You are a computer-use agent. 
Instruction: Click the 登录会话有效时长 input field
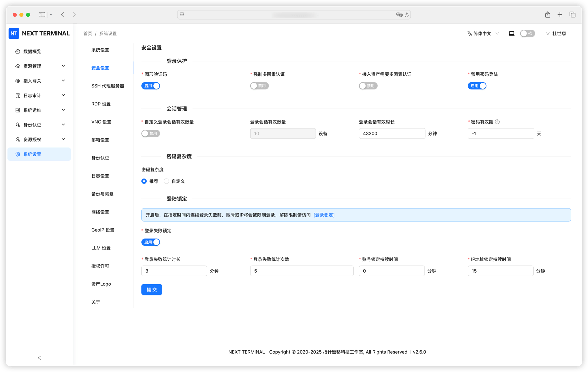[392, 134]
